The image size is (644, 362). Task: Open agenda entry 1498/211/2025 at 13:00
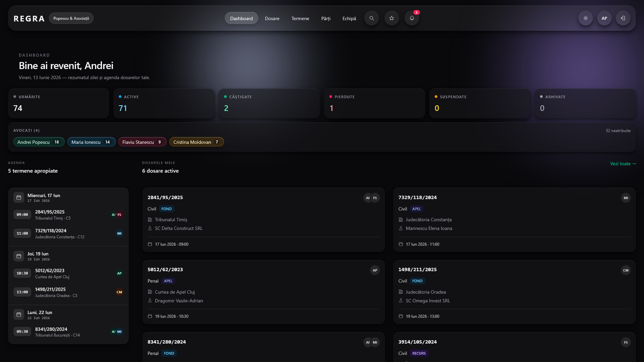click(x=68, y=292)
